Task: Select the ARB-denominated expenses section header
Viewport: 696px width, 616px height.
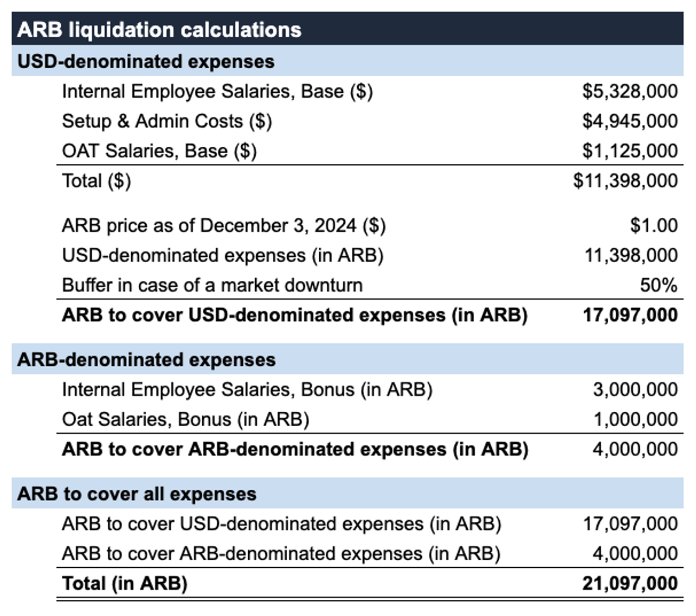Action: point(146,360)
